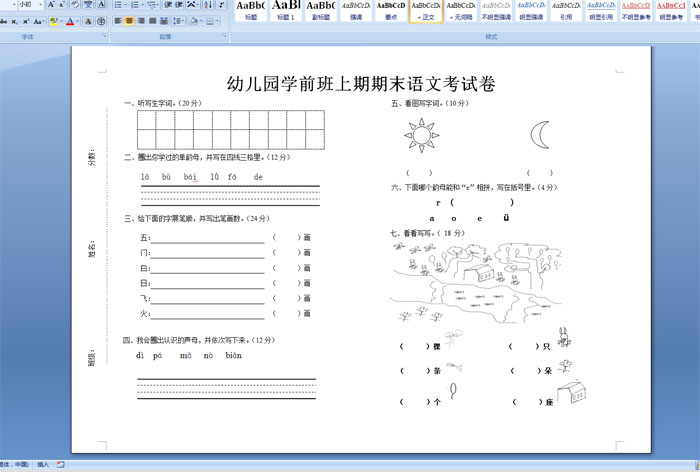700x472 pixels.
Task: Click the dictation grid table
Action: (x=231, y=130)
